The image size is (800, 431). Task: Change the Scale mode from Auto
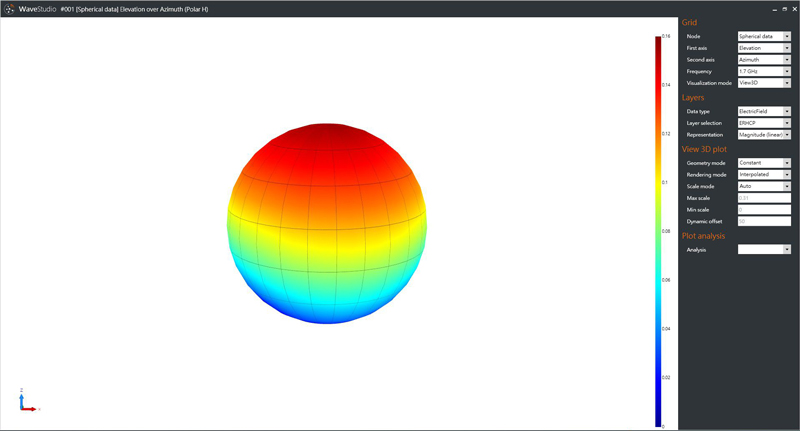point(764,186)
